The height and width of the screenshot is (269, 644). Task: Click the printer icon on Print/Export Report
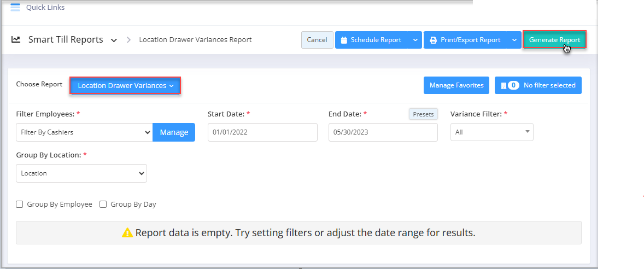[x=433, y=40]
